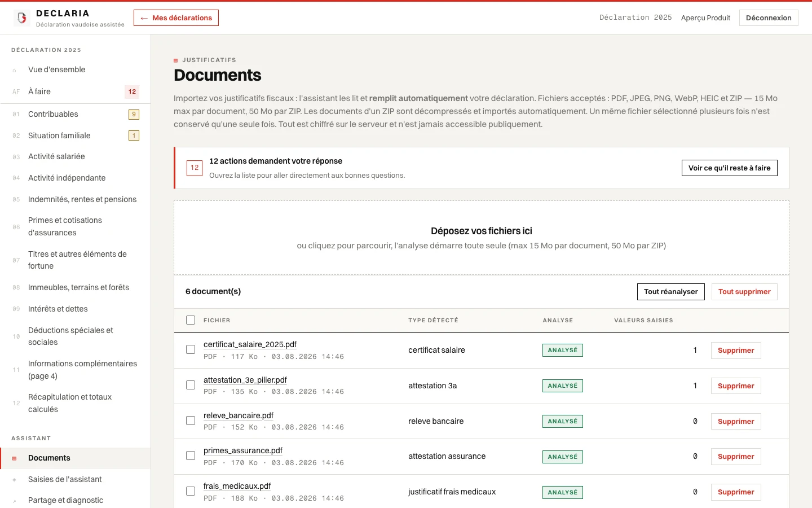Open Récapitulation et totaux calculés
The image size is (812, 508).
[75, 403]
